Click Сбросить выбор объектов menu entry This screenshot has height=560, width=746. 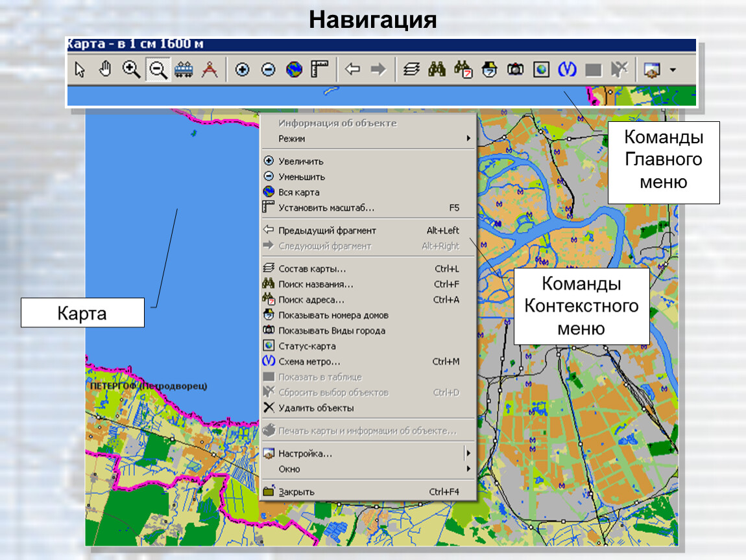(x=368, y=392)
